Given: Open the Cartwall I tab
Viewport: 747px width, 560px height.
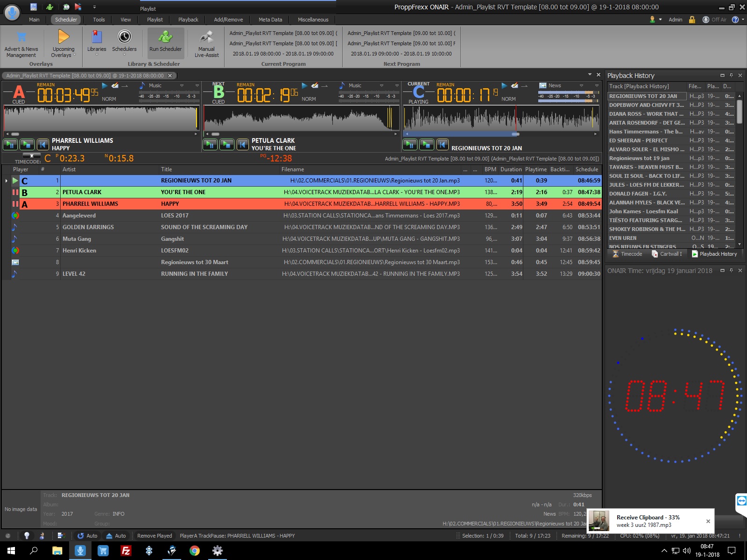Looking at the screenshot, I should (x=667, y=254).
